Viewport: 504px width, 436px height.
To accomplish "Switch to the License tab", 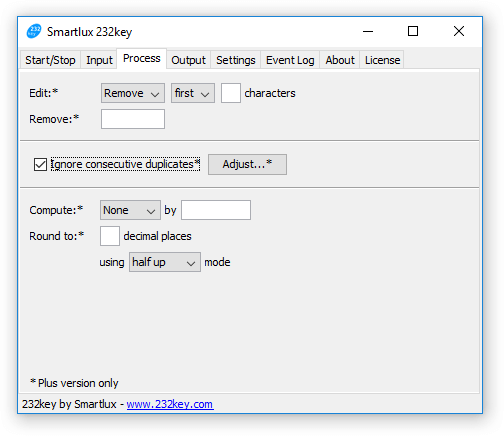I will point(382,60).
